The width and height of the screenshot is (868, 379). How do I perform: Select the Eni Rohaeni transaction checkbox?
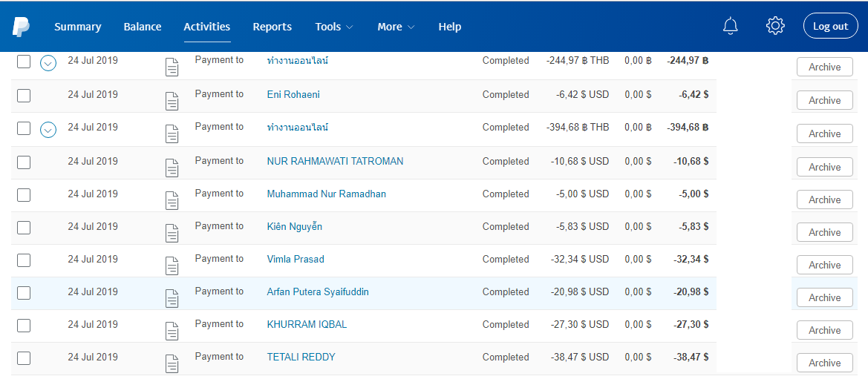click(24, 96)
